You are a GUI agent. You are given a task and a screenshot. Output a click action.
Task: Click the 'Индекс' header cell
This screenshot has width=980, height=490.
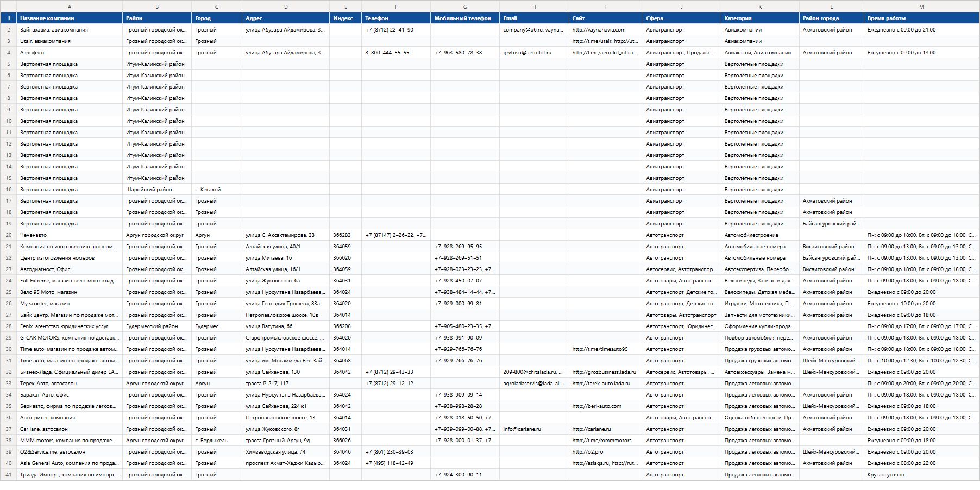(345, 18)
